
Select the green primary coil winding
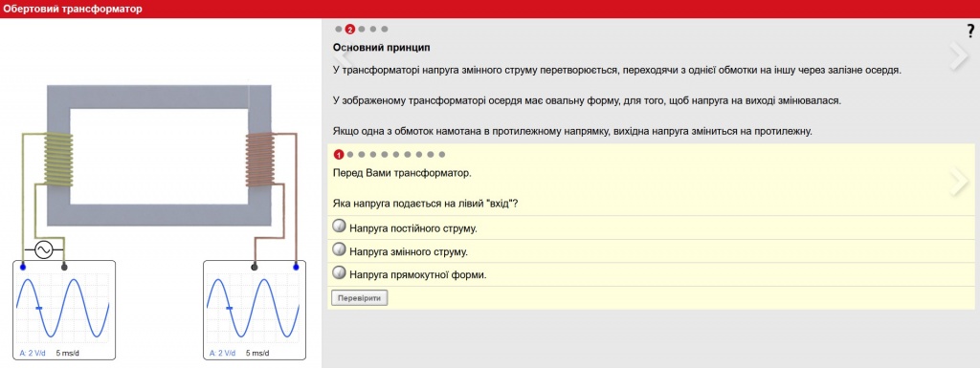tap(57, 159)
